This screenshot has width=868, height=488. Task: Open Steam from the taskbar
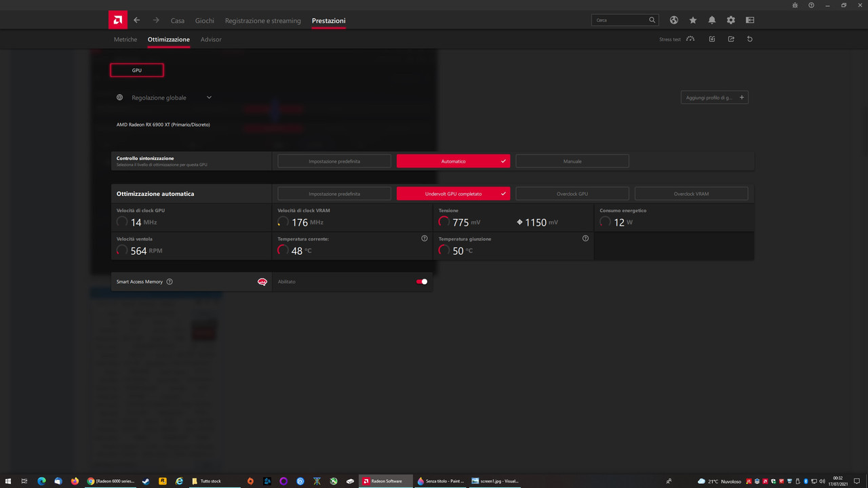(145, 481)
